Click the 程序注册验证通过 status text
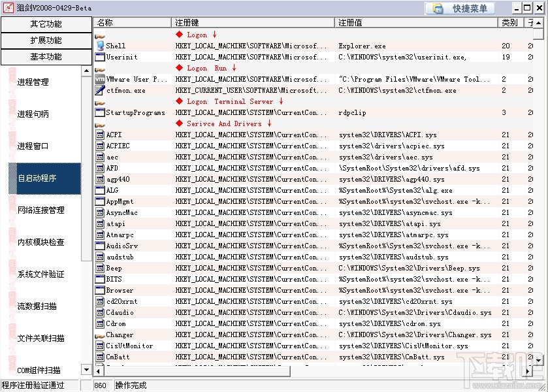Viewport: 548px width, 392px height. tap(33, 385)
